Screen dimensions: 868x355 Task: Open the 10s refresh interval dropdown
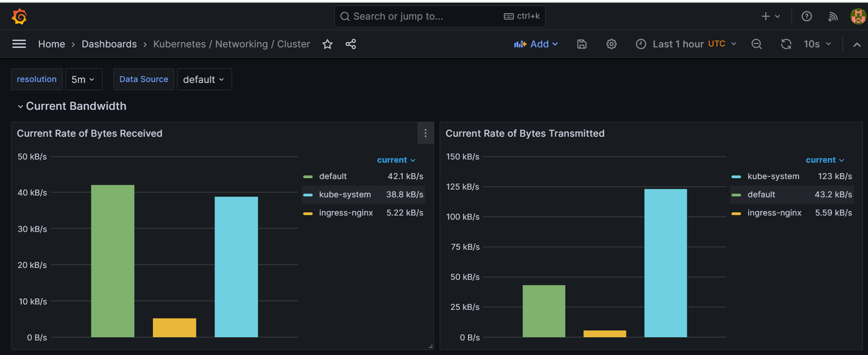(817, 44)
